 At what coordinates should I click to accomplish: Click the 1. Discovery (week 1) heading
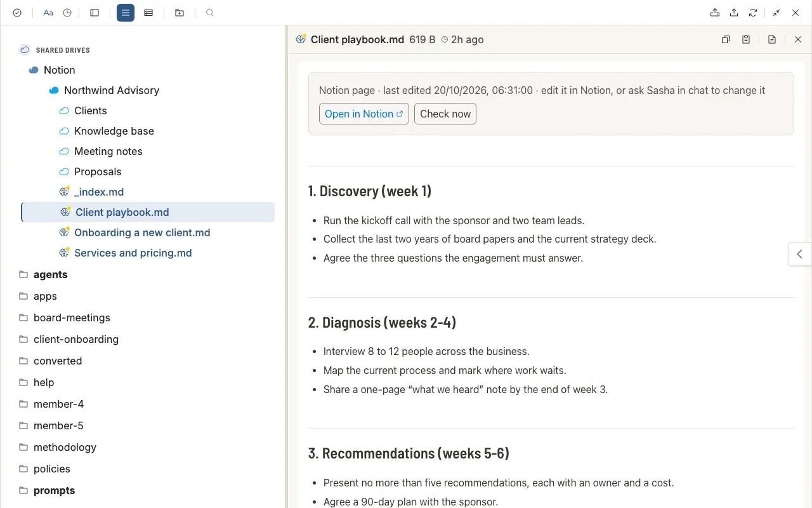[370, 191]
